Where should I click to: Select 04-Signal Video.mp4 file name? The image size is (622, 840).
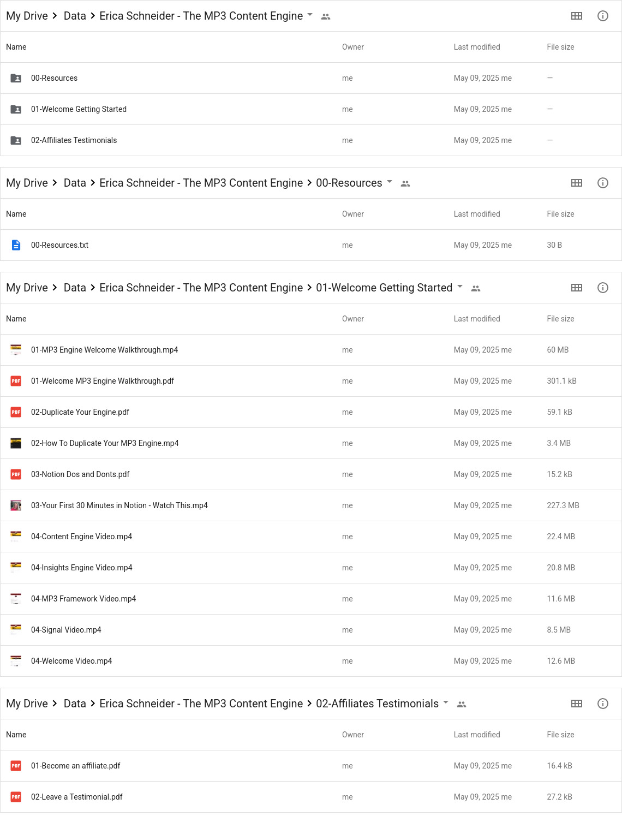pyautogui.click(x=66, y=630)
